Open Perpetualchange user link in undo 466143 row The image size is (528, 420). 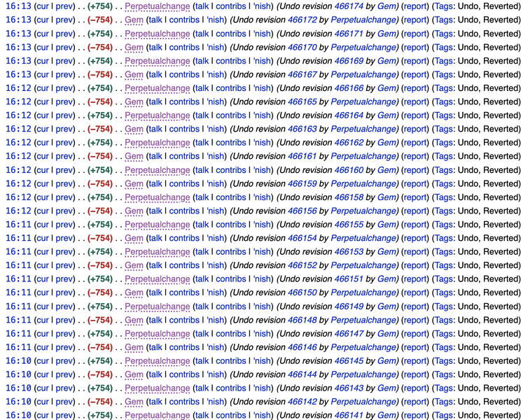[158, 388]
